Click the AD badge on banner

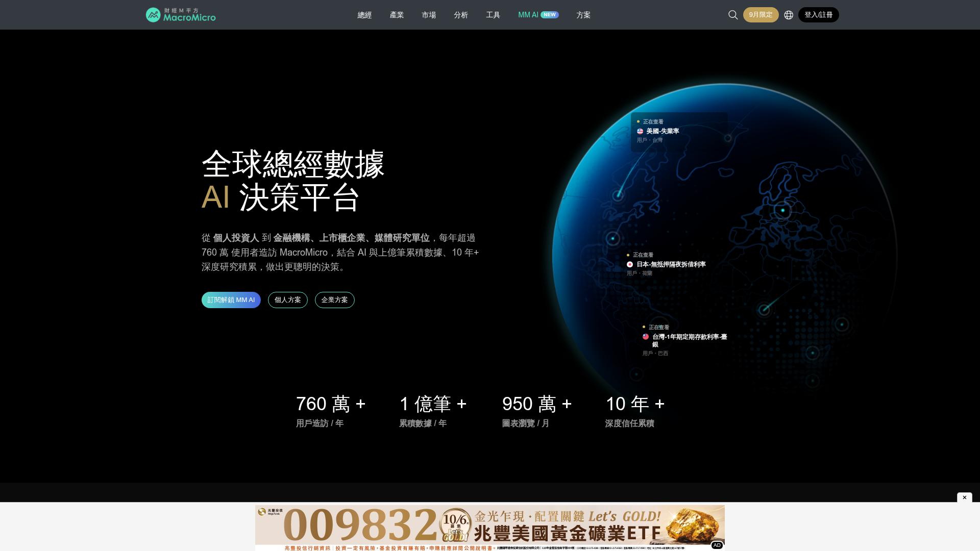(x=717, y=545)
